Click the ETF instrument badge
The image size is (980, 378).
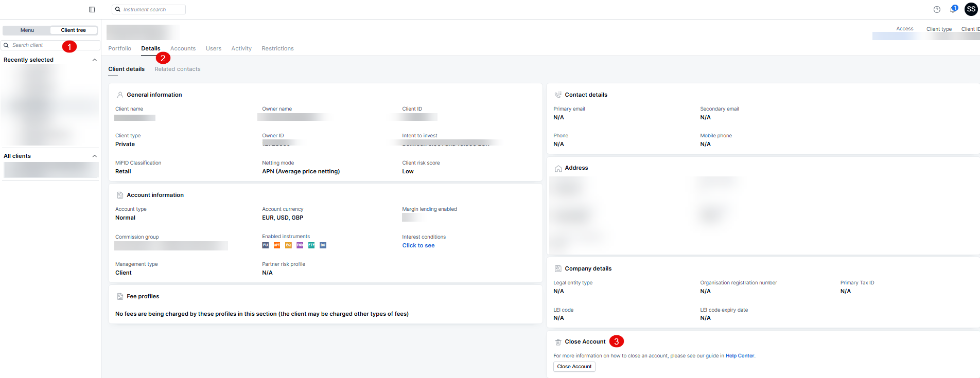click(311, 245)
